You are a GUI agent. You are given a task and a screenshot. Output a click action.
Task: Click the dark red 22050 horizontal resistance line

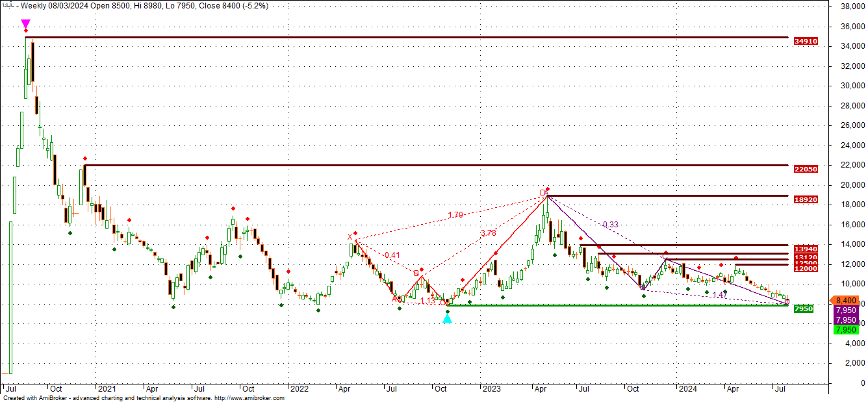coord(435,165)
